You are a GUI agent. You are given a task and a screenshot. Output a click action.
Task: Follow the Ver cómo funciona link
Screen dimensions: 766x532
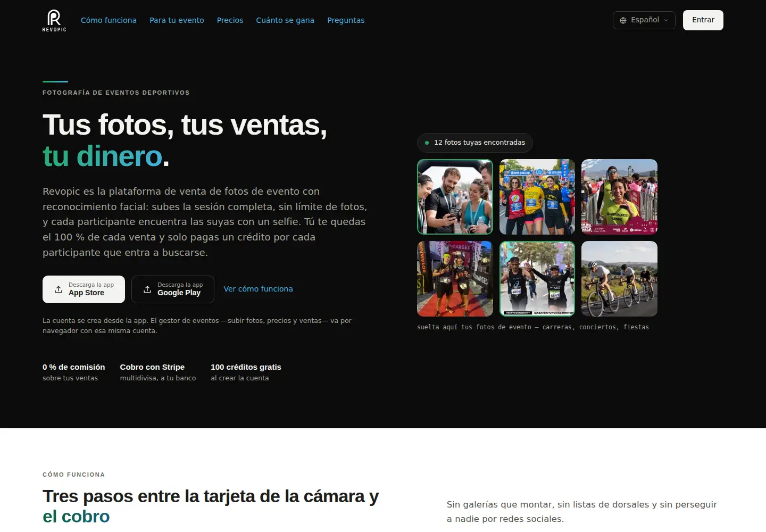point(258,289)
